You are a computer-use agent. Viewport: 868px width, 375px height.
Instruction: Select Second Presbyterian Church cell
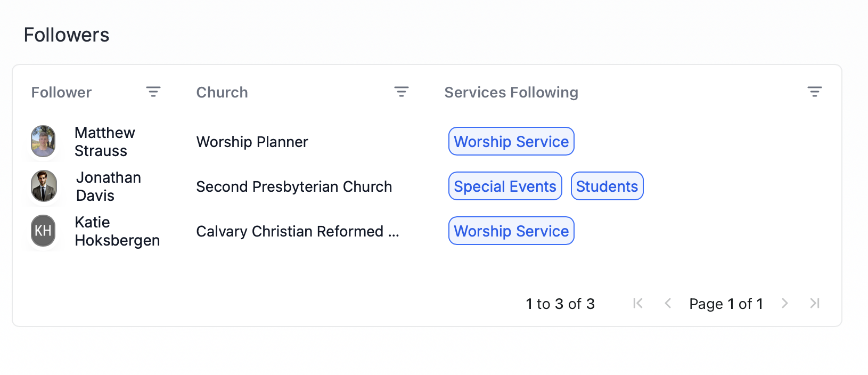[x=294, y=186]
